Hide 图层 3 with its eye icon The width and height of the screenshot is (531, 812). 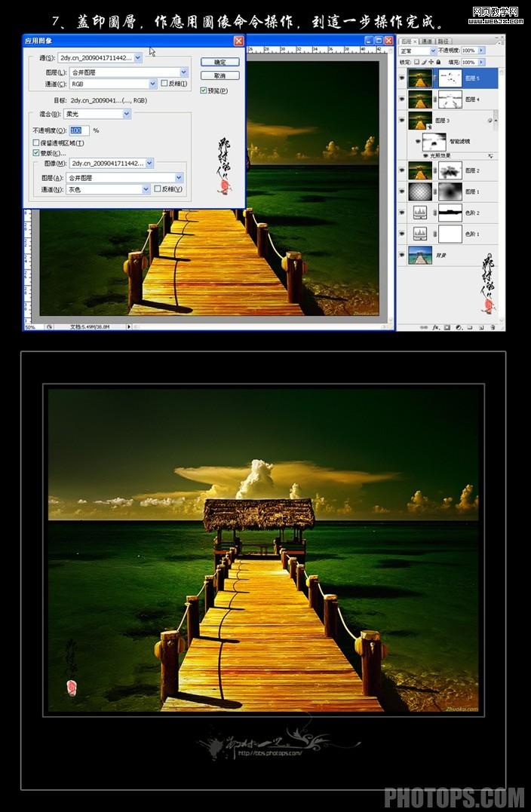click(x=402, y=120)
